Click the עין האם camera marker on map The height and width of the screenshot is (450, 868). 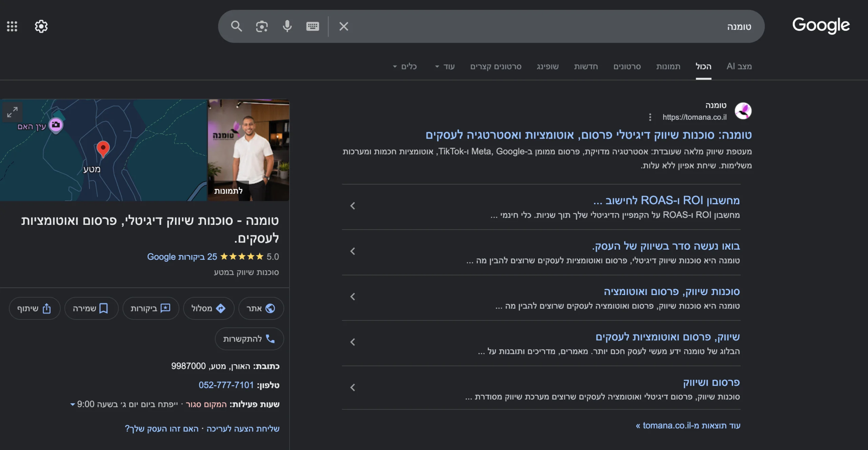tap(56, 125)
